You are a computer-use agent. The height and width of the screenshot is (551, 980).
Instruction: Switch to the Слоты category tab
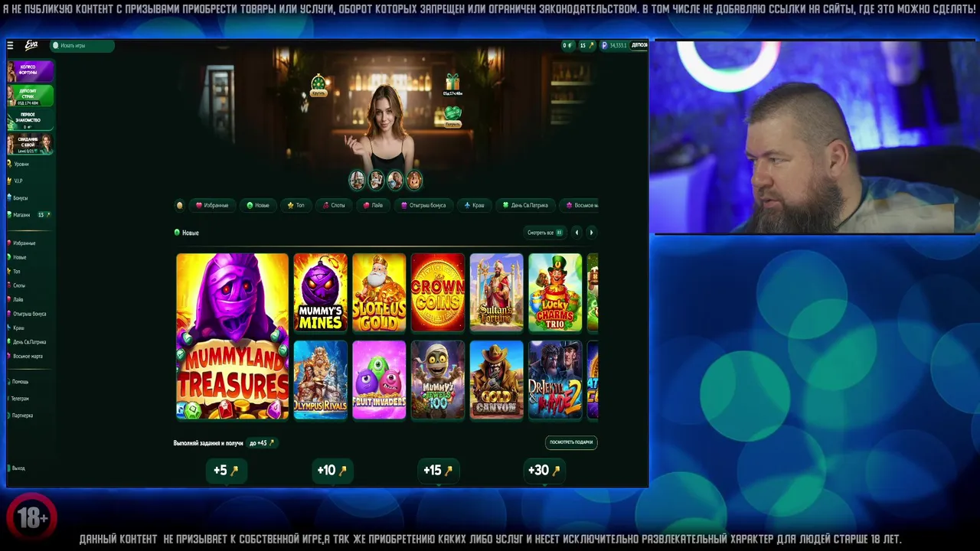334,205
